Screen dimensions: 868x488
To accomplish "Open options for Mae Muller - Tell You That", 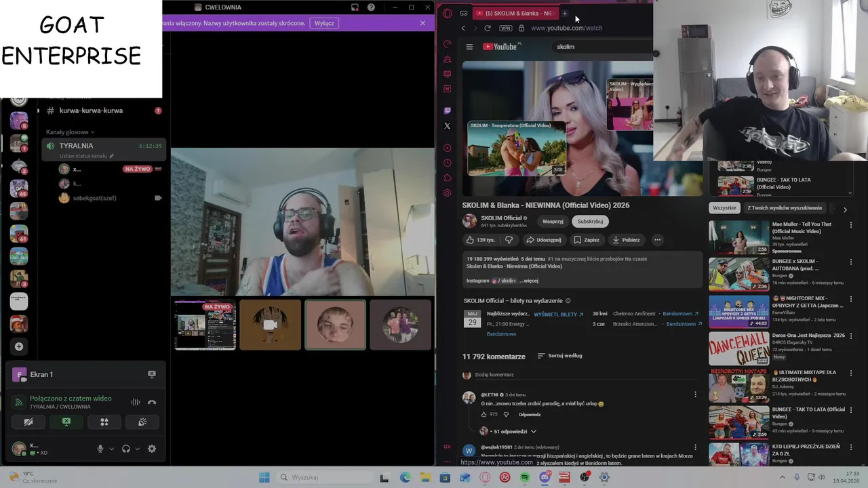I will pos(851,225).
